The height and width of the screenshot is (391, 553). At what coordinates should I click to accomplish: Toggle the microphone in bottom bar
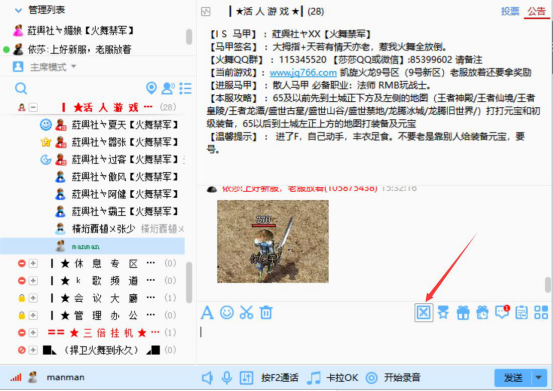(226, 378)
